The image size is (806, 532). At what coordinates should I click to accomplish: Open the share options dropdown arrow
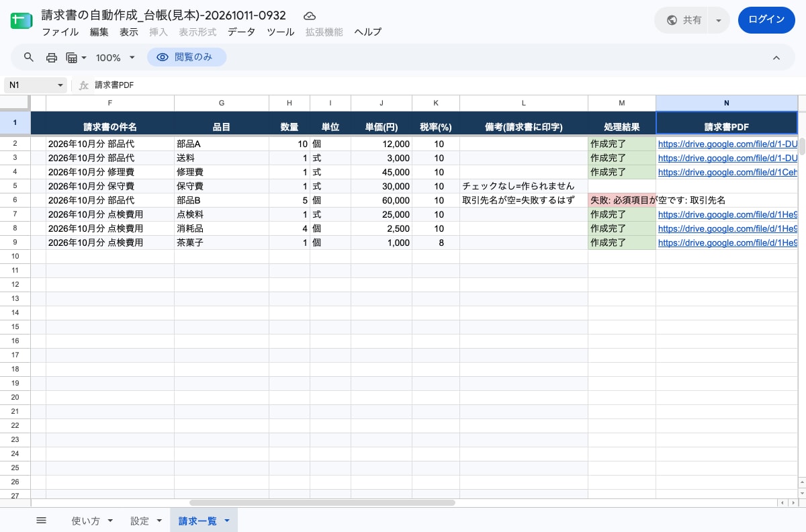tap(719, 20)
